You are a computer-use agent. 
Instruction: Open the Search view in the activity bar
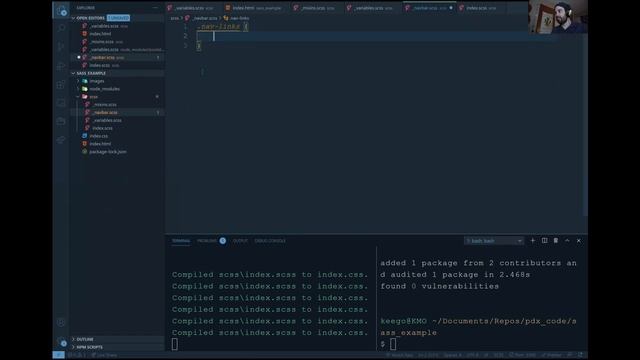click(61, 28)
